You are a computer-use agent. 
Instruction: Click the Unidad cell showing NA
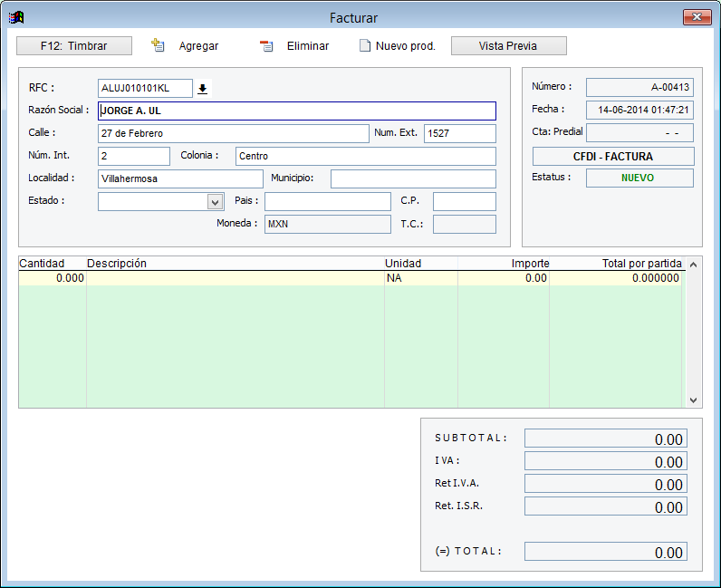pos(420,279)
